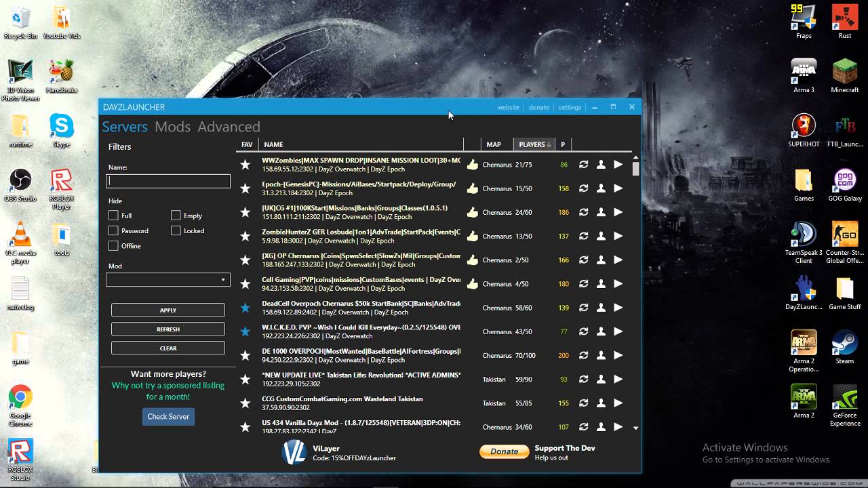The width and height of the screenshot is (868, 488).
Task: Toggle favorite star for W.I.C.K.E.D. PVP server
Action: tap(245, 331)
